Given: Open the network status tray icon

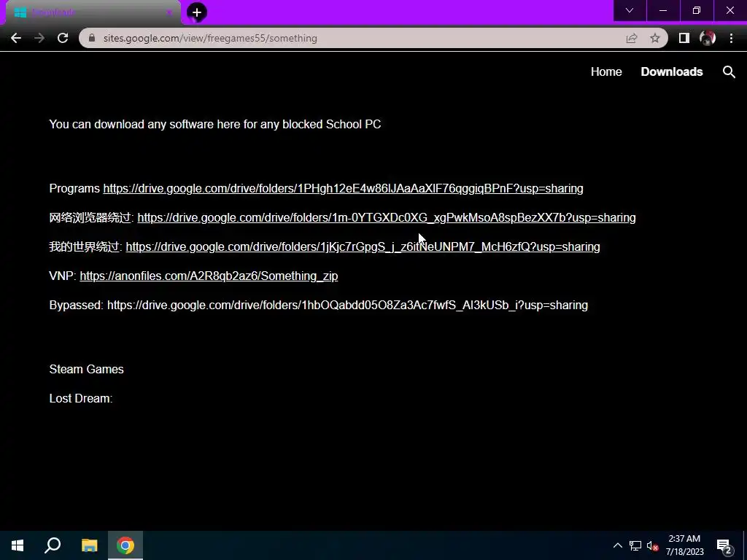Looking at the screenshot, I should click(x=635, y=545).
